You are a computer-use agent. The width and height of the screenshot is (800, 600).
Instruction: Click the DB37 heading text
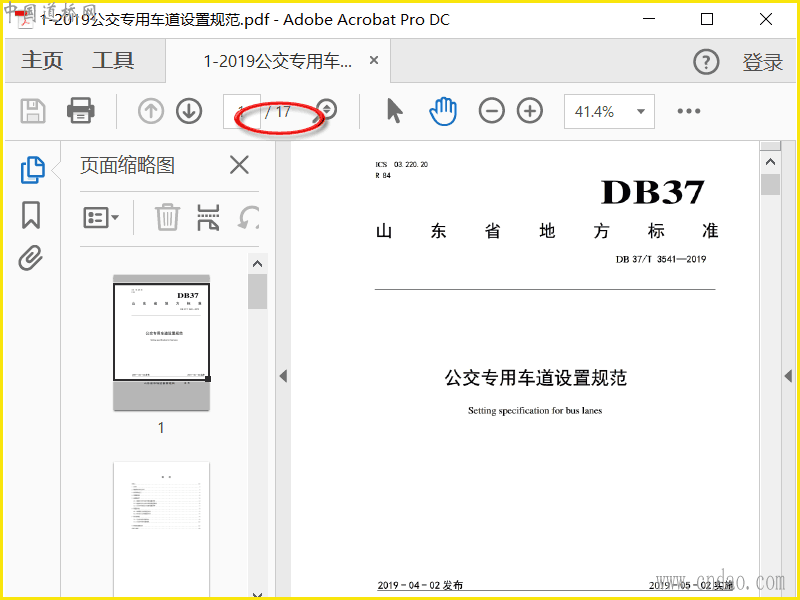coord(653,192)
